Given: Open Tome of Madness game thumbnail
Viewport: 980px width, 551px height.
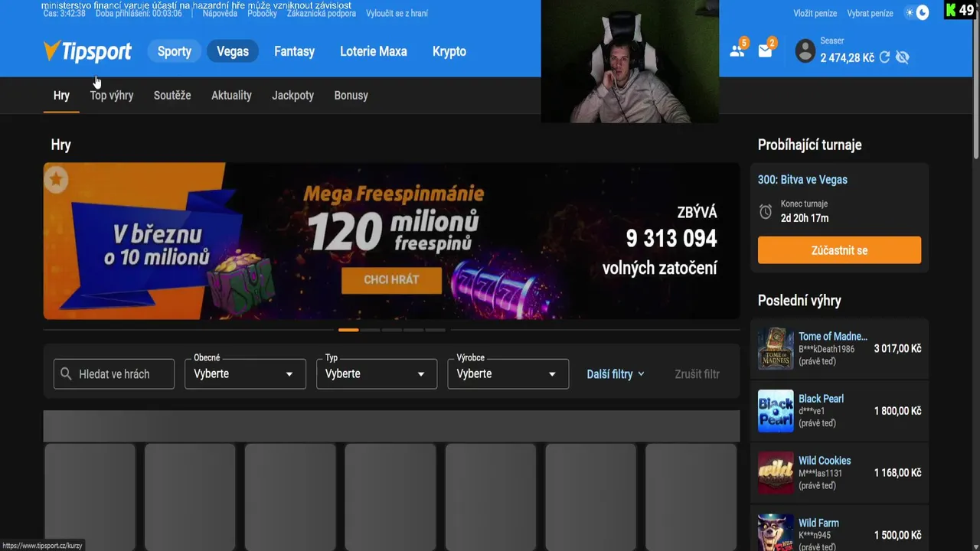Looking at the screenshot, I should [776, 348].
